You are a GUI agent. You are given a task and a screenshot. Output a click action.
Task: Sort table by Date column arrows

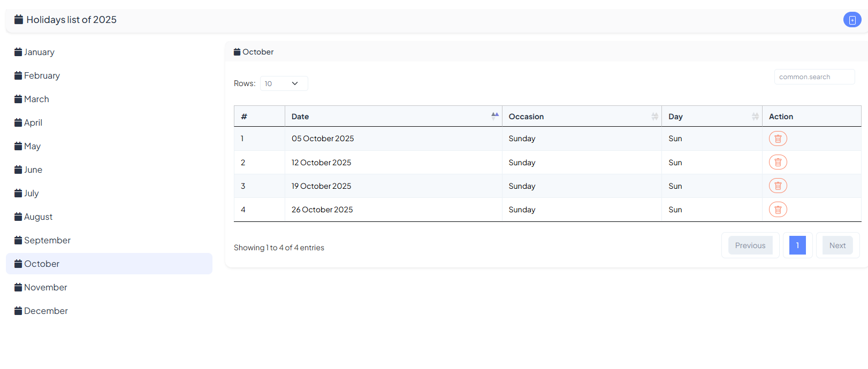pyautogui.click(x=494, y=117)
